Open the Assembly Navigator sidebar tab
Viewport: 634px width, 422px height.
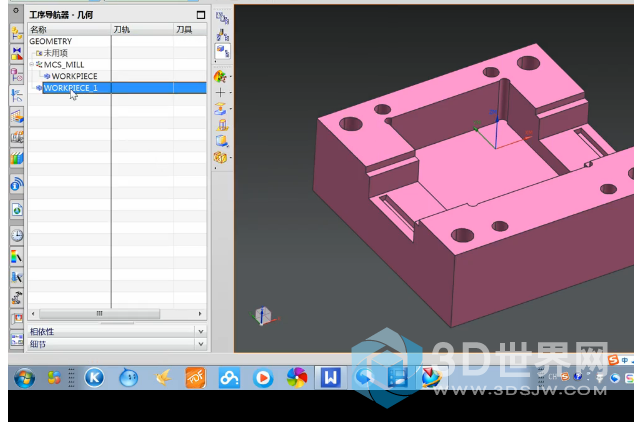[x=17, y=33]
